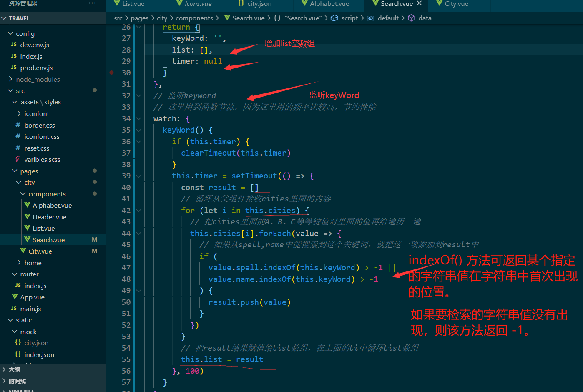Click the components breadcrumb segment

coord(194,18)
